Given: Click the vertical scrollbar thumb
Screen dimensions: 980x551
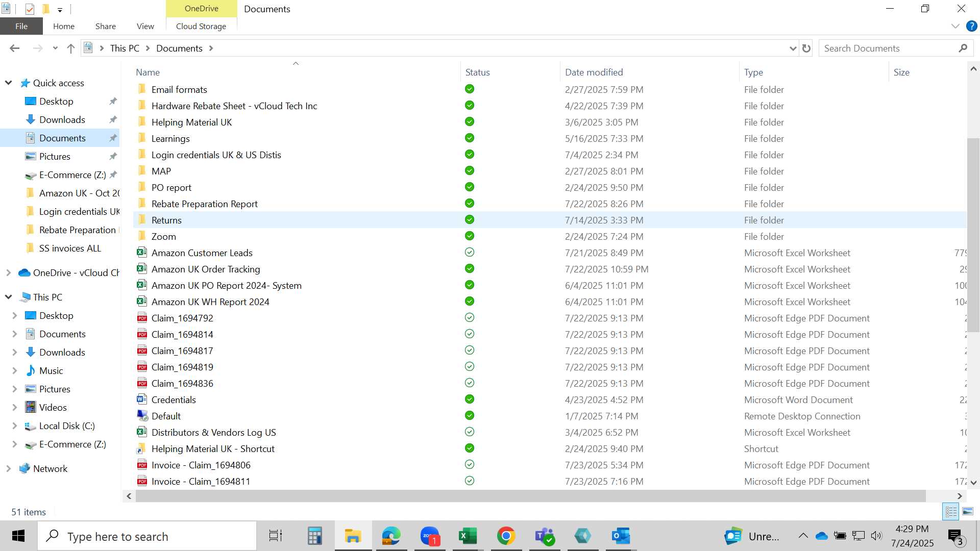Looking at the screenshot, I should pyautogui.click(x=973, y=235).
